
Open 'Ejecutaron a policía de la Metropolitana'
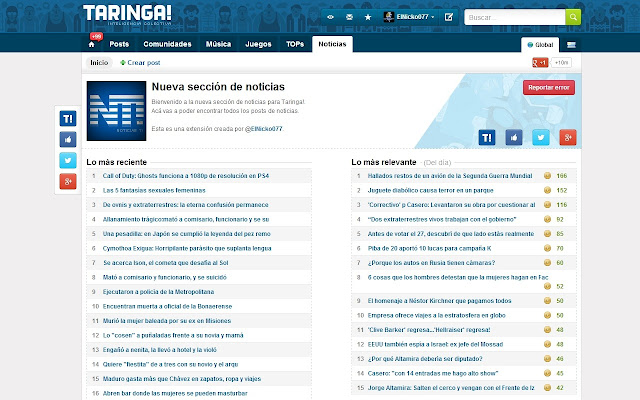pyautogui.click(x=158, y=292)
